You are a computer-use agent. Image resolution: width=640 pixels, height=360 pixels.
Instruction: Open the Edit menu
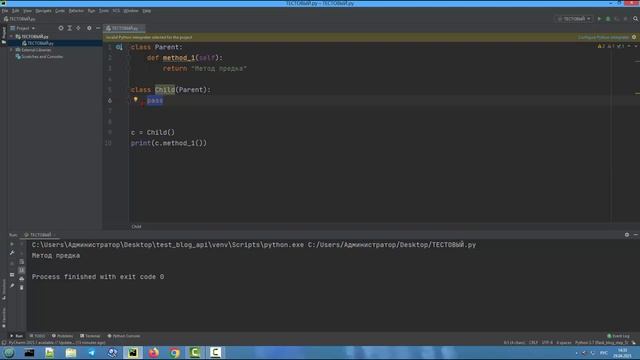[16, 11]
